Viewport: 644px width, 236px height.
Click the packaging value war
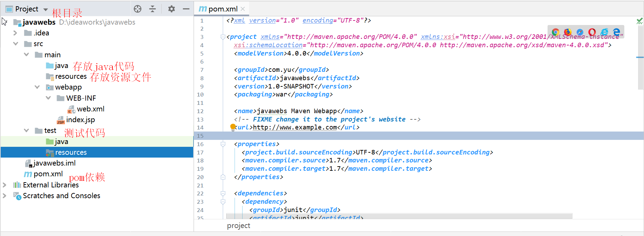click(x=281, y=94)
